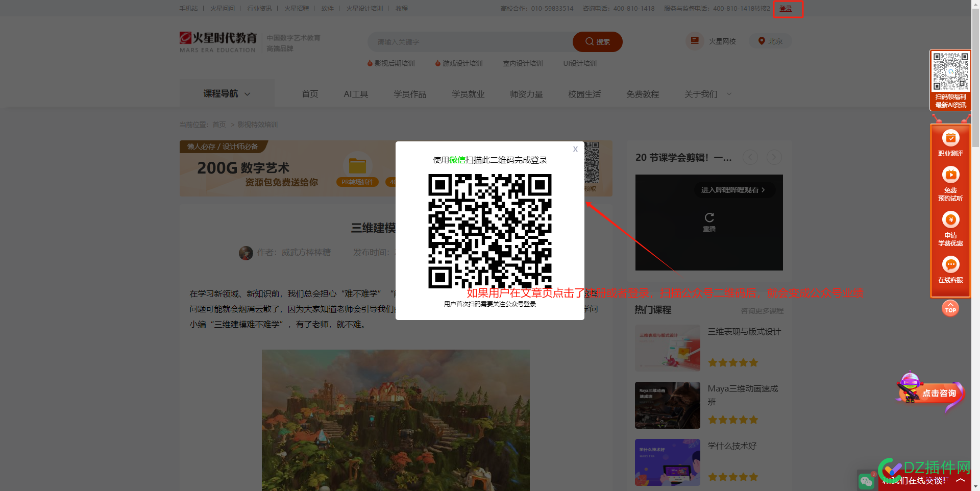Click the 200G 数字艺术 banner

click(x=287, y=168)
